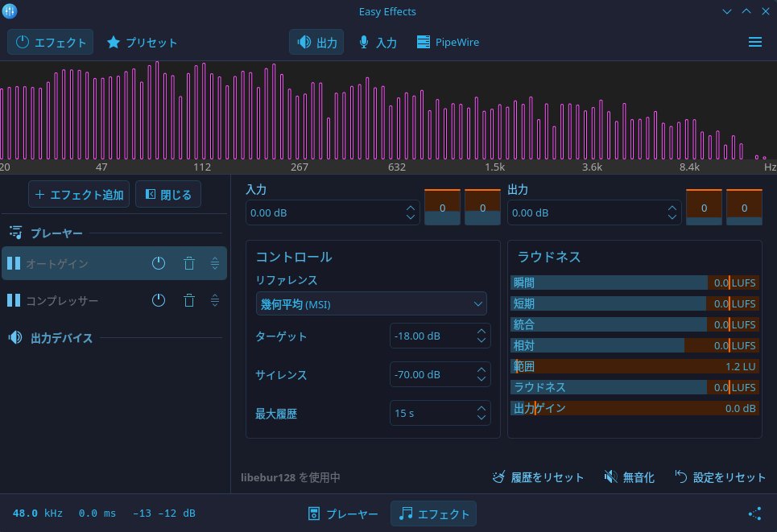The image size is (777, 532).
Task: Click the left 入力 level meter
Action: (x=443, y=207)
